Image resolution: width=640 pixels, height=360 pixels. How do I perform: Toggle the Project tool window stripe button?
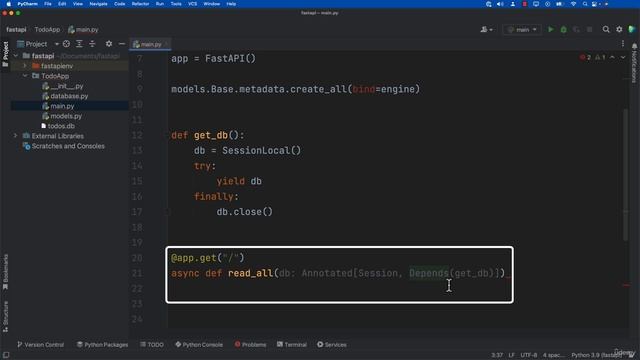click(5, 54)
